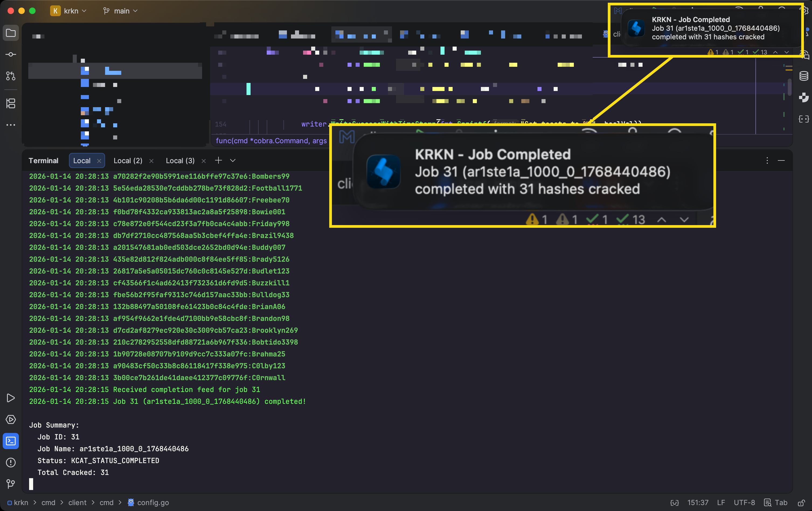Open the Commit tool window icon
Screen dimensions: 812x511
[11, 54]
